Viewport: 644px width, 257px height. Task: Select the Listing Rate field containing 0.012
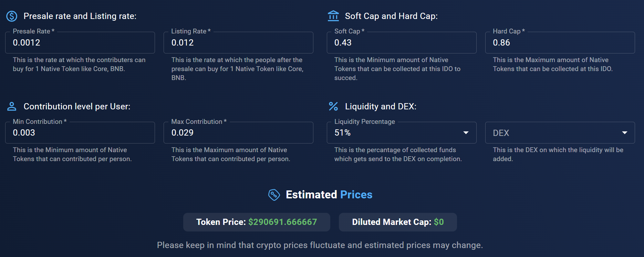238,42
